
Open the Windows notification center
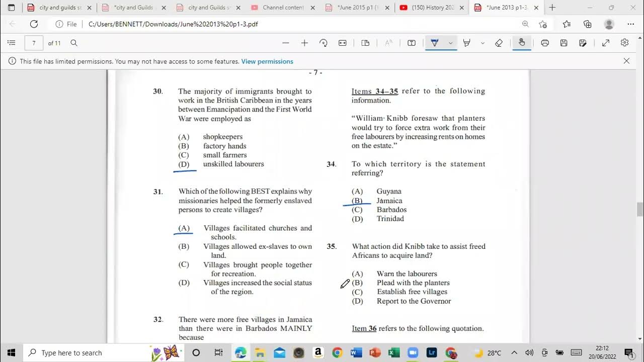click(628, 352)
